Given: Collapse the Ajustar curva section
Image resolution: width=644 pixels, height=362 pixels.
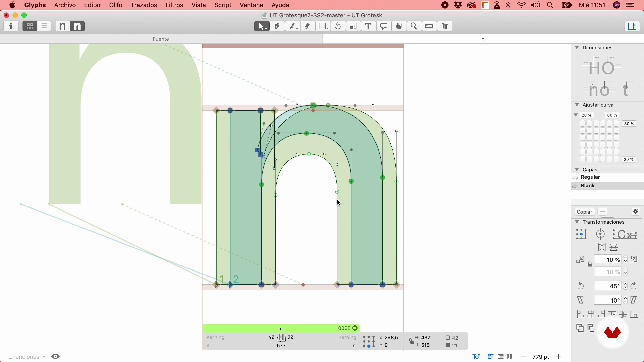Looking at the screenshot, I should (577, 105).
